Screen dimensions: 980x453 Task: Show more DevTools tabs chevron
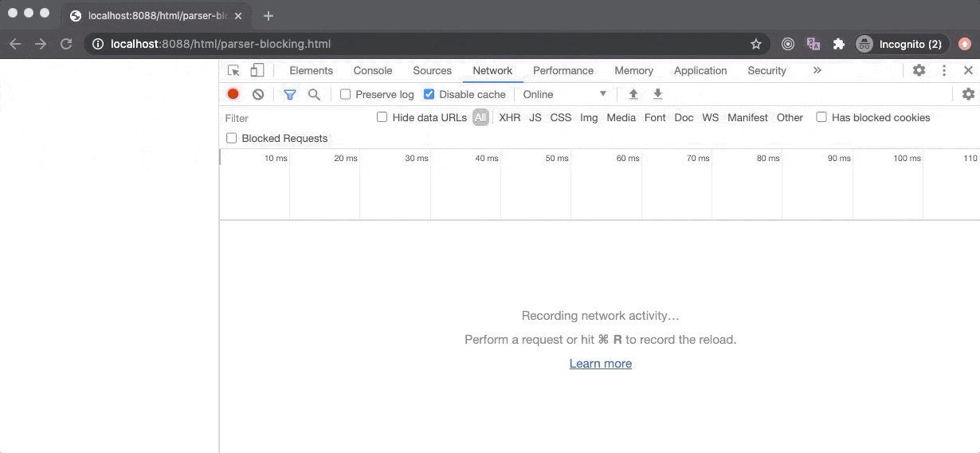click(817, 70)
